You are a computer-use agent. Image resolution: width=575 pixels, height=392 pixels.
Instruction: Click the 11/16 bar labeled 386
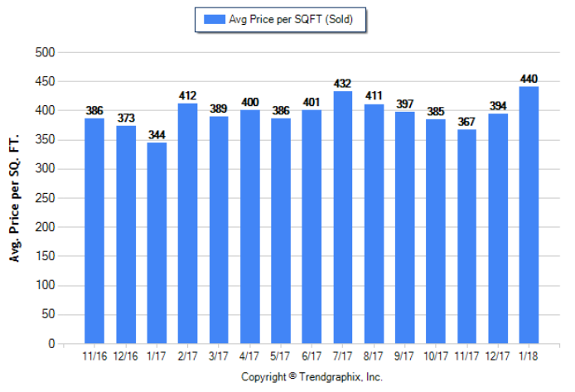coord(94,230)
